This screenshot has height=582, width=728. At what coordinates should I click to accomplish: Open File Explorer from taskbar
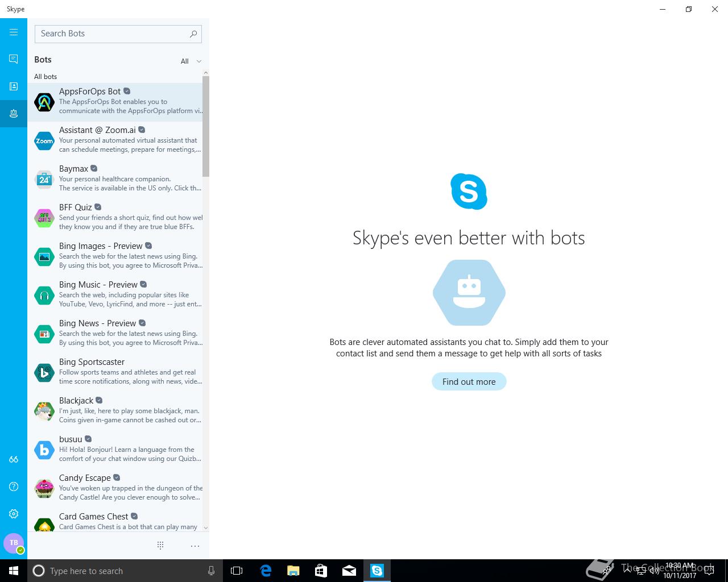pyautogui.click(x=293, y=571)
